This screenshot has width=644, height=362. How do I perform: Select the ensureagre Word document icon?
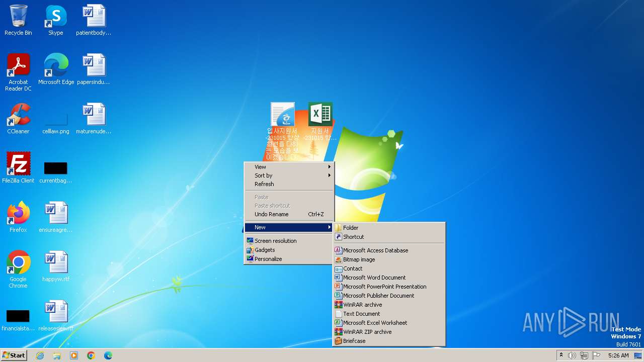click(56, 217)
